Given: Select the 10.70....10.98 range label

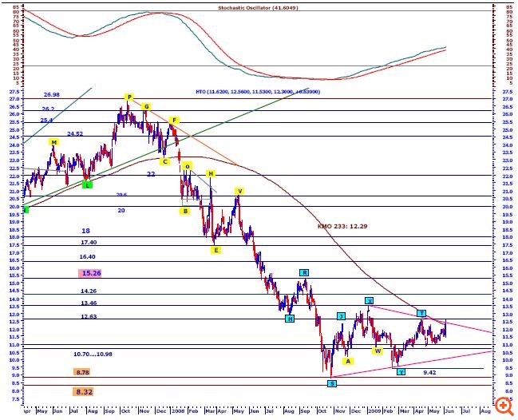Looking at the screenshot, I should tap(93, 355).
